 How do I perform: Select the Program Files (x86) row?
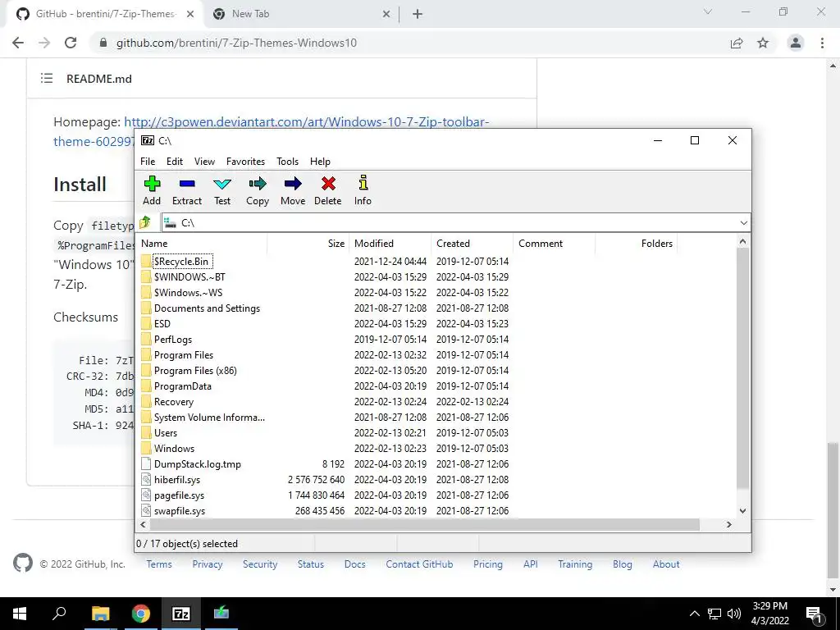(195, 371)
